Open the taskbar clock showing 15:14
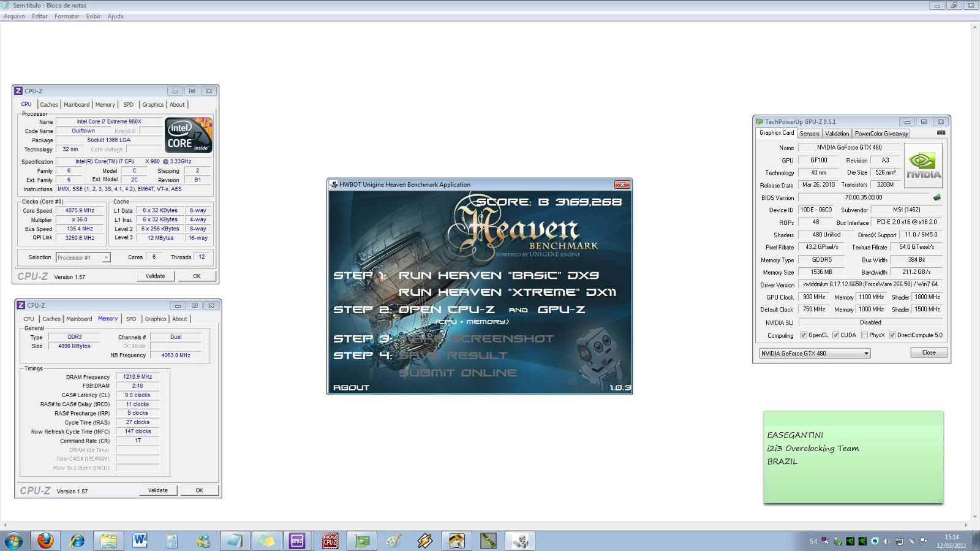This screenshot has width=980, height=551. (951, 541)
